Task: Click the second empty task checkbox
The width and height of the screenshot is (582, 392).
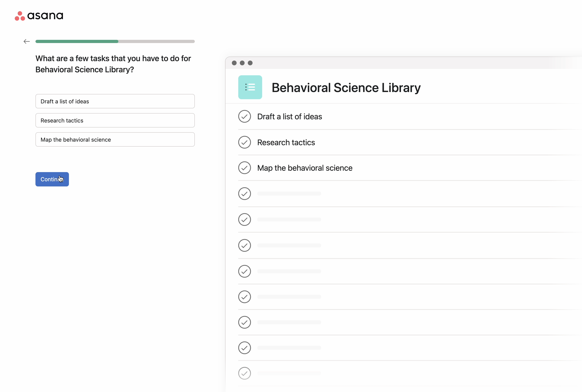Action: click(x=244, y=219)
